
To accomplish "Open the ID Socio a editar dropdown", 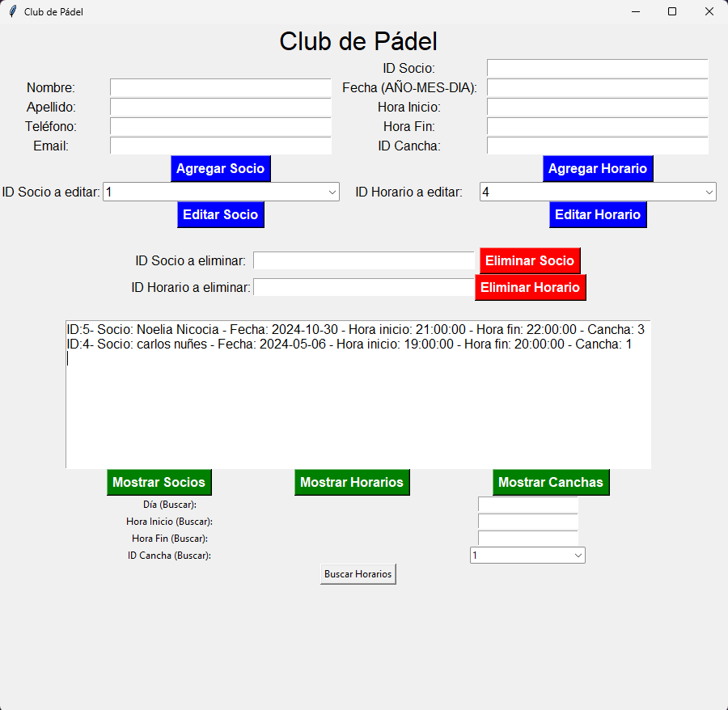I will [332, 192].
